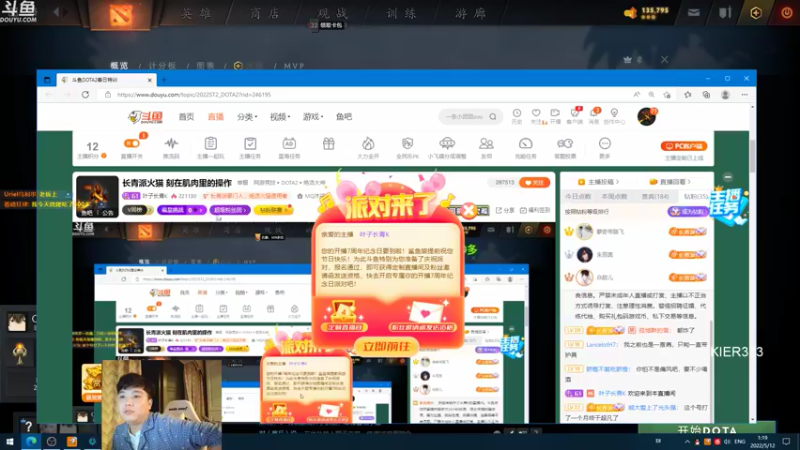Collapse the floating badge with minus button
Screen dimensions: 800x450
[728, 177]
